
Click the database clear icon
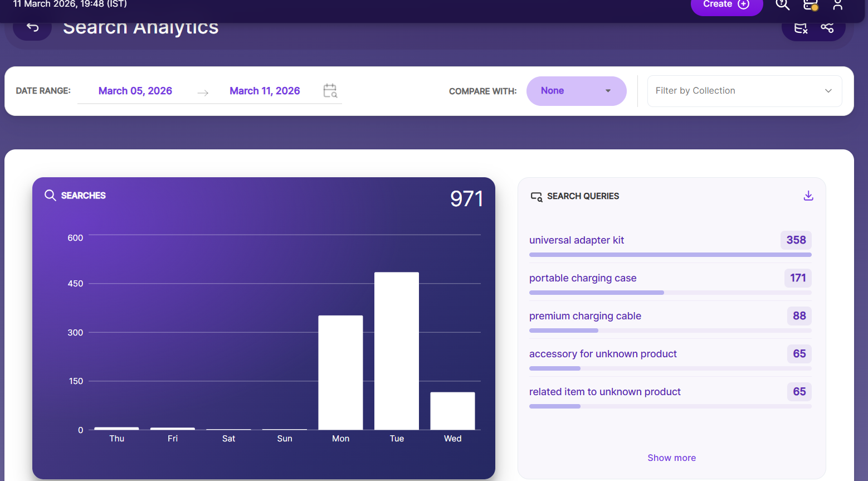click(801, 28)
